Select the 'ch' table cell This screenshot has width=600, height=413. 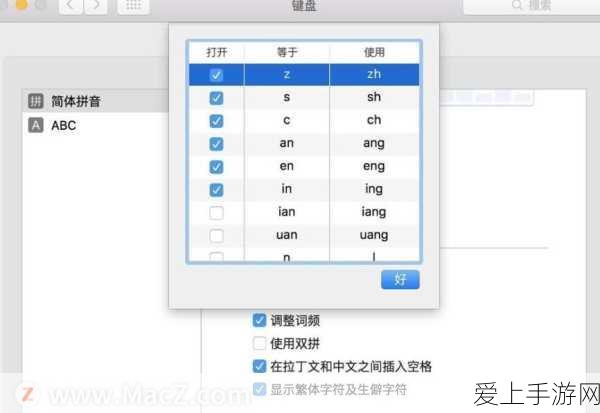click(374, 120)
